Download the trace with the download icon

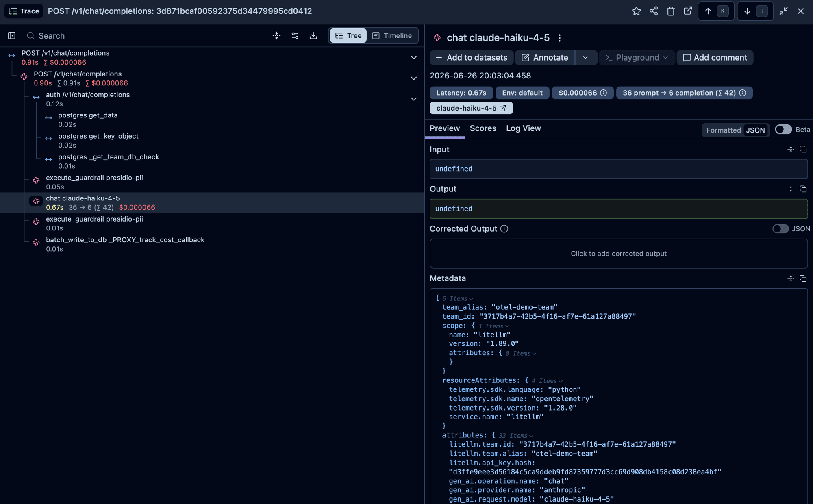tap(313, 36)
